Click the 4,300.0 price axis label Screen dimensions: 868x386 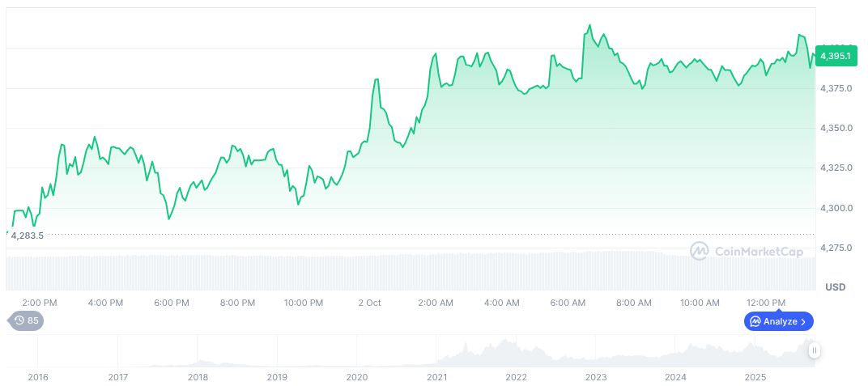836,208
